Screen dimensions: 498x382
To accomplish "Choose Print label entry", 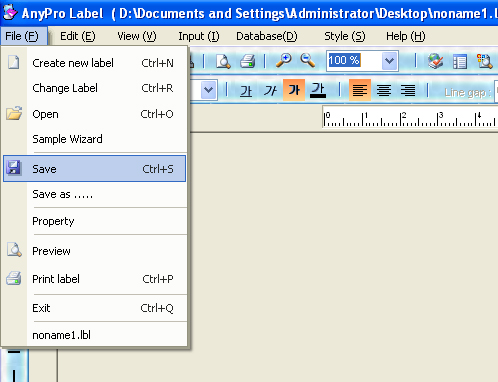I will (95, 279).
